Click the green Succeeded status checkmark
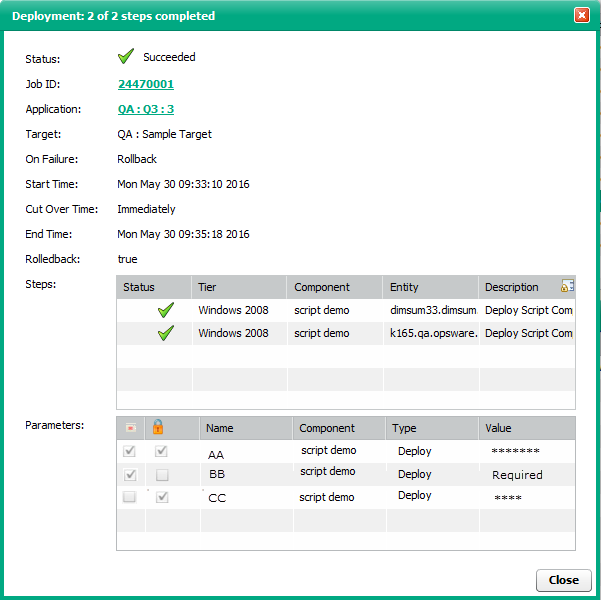The width and height of the screenshot is (601, 600). [x=126, y=58]
